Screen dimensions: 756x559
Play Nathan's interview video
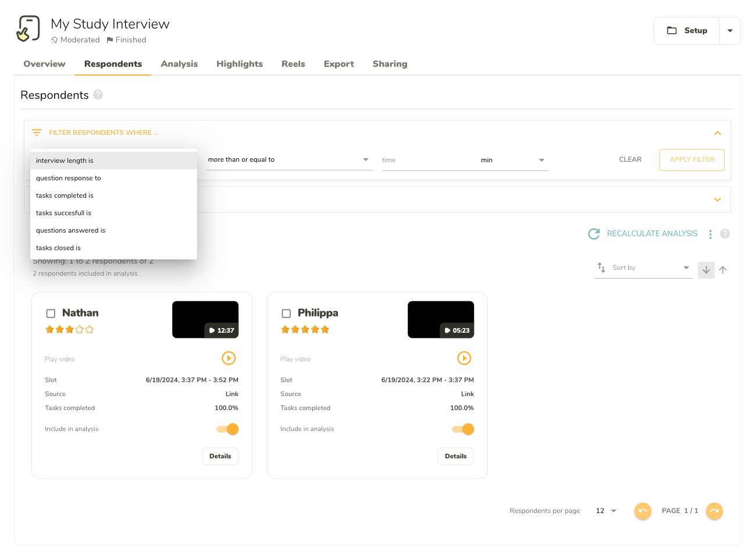coord(229,358)
